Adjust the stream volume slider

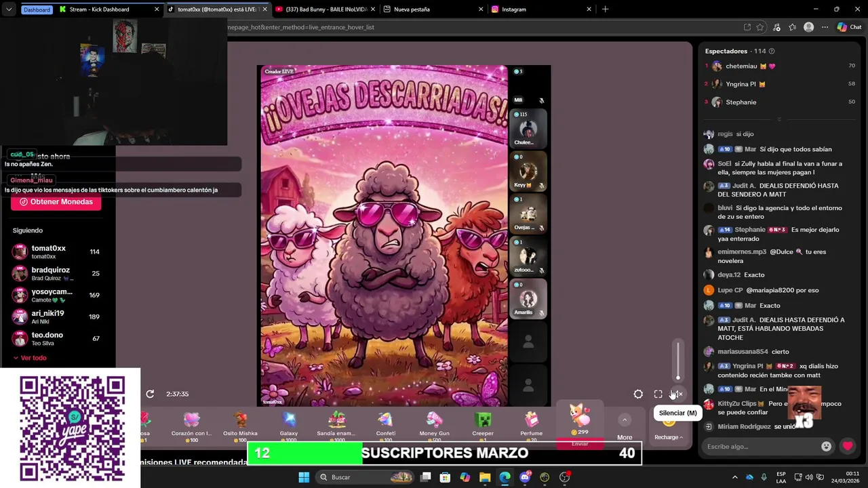pos(677,360)
